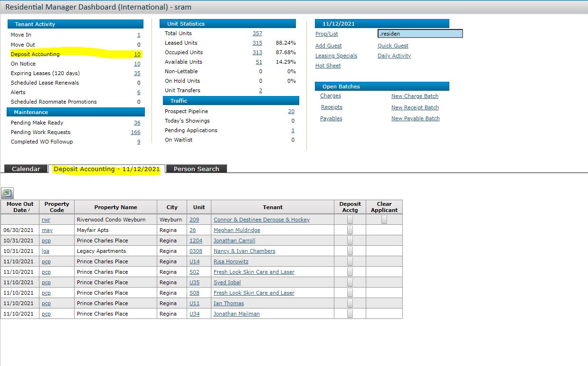Open the Prospect Pipeline count of 20
This screenshot has width=588, height=366.
[291, 111]
